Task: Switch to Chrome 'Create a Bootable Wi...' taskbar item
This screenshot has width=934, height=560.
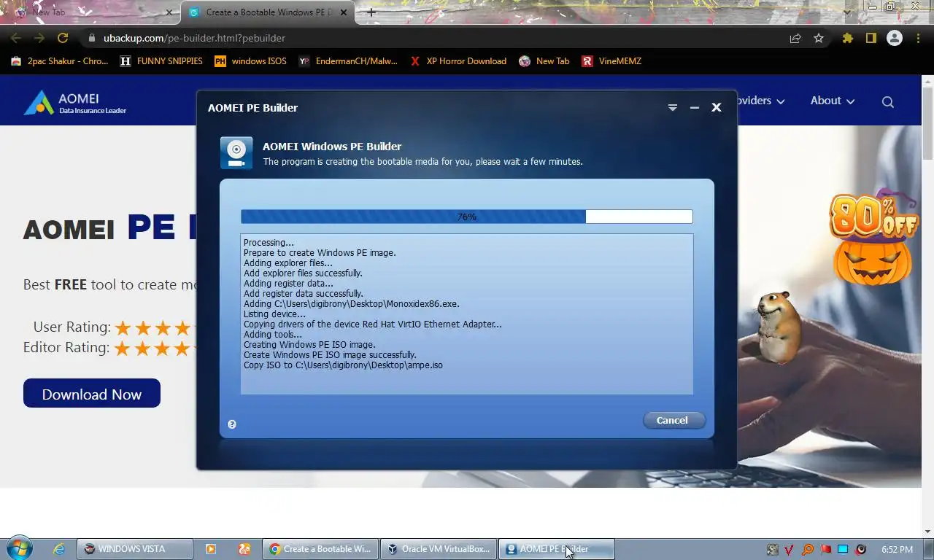Action: click(320, 549)
